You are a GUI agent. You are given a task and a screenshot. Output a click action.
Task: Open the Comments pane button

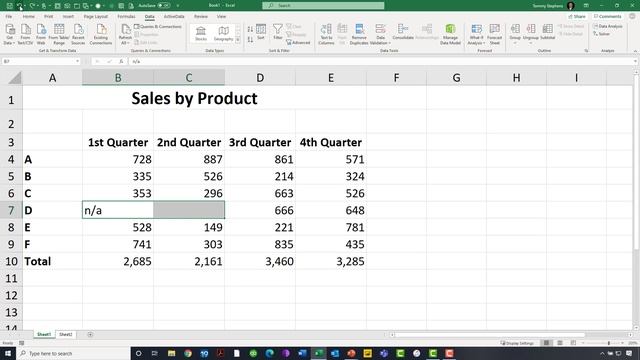coord(607,16)
